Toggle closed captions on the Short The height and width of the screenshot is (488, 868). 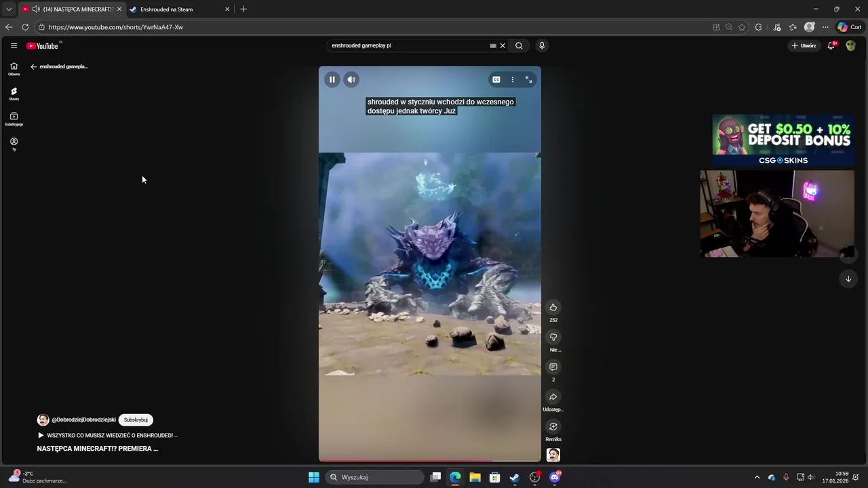tap(496, 79)
